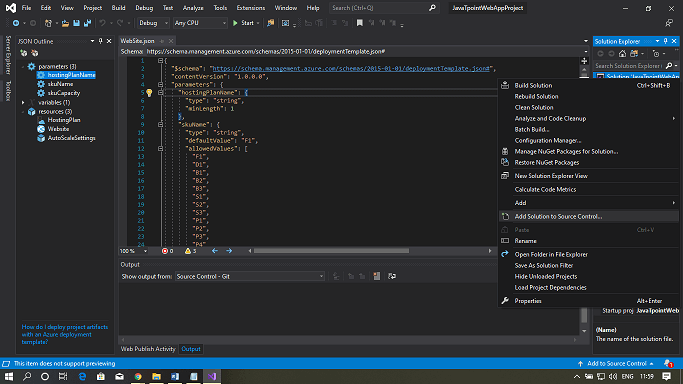Click the Output panel vertical scrollbar thumb
This screenshot has width=683, height=384.
point(584,315)
